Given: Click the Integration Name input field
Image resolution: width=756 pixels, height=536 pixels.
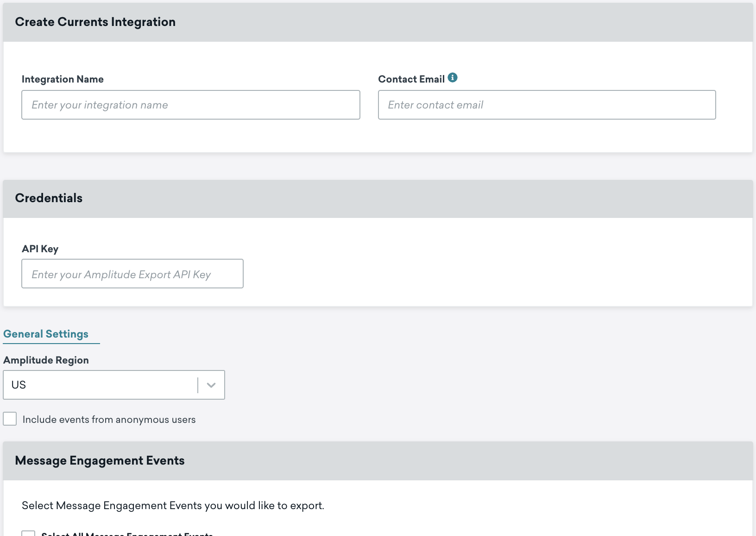Looking at the screenshot, I should pos(190,105).
